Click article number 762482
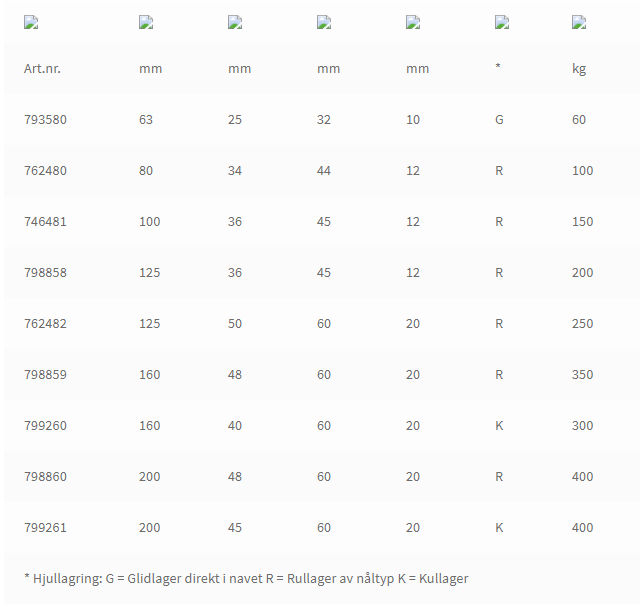644x612 pixels. (45, 324)
